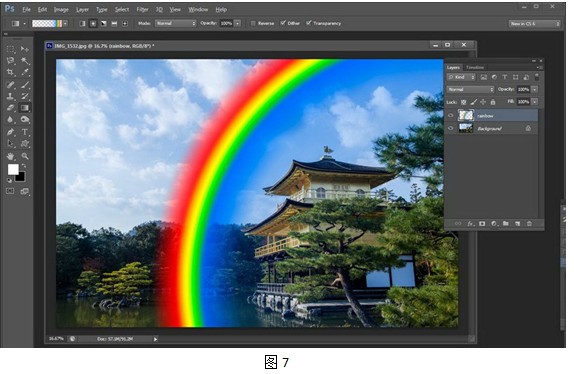Open the tool preset picker arrow

pyautogui.click(x=25, y=23)
